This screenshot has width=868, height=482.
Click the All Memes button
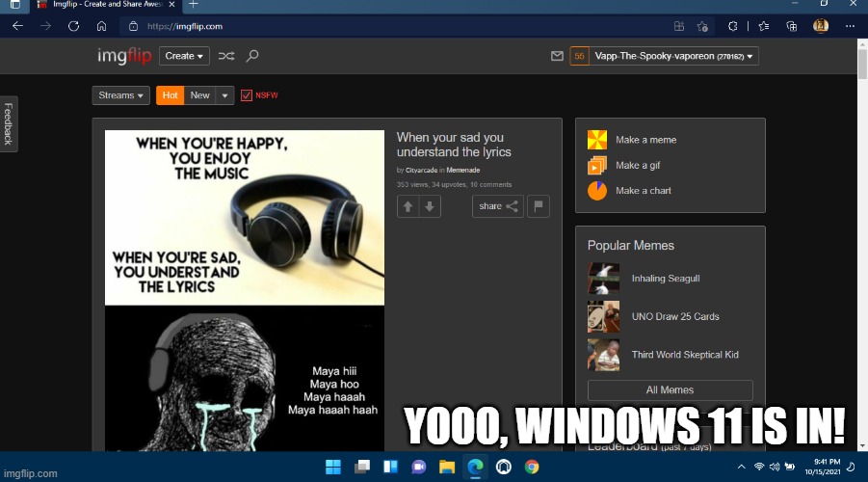point(670,390)
